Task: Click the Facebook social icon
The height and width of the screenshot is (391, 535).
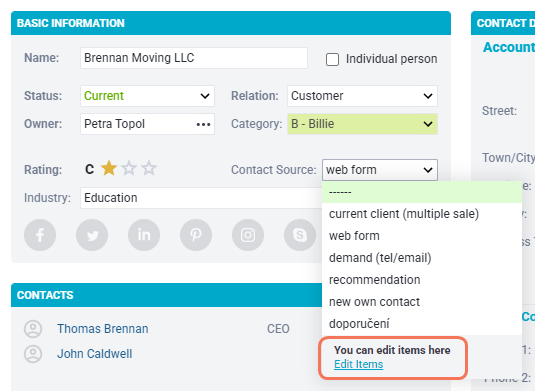Action: point(40,235)
